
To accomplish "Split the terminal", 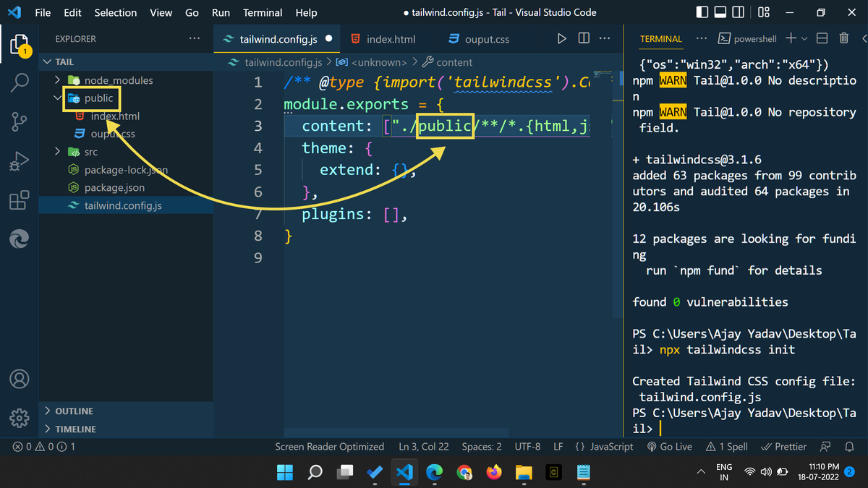I will tap(822, 38).
